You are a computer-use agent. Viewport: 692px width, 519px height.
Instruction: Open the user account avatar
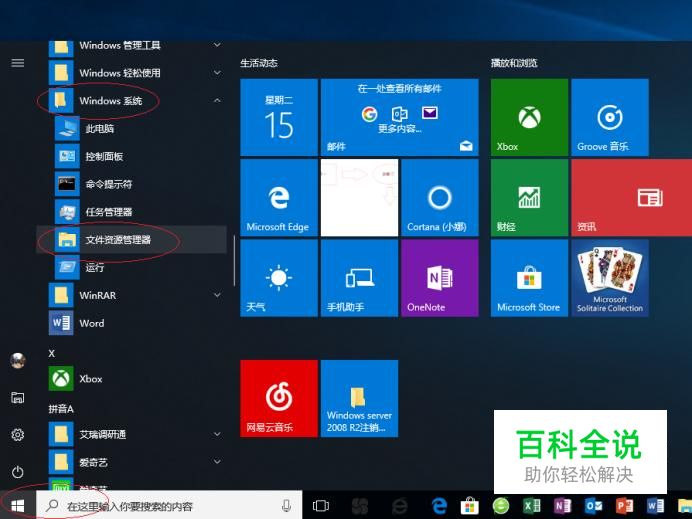[x=18, y=361]
